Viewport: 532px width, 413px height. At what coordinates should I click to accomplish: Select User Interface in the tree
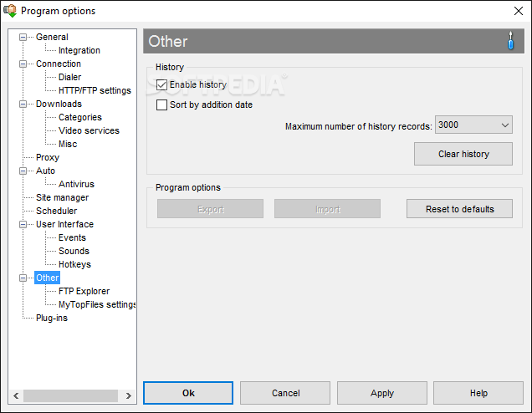64,224
